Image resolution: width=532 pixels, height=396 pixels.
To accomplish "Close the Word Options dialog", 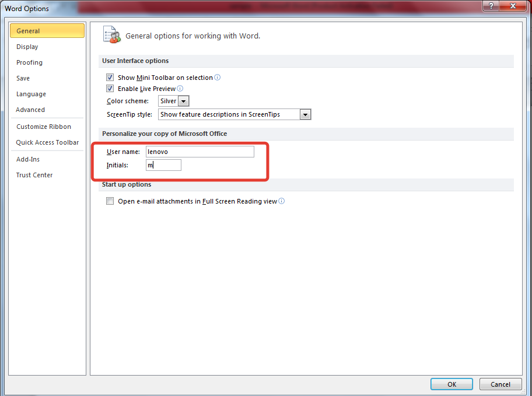I will tap(513, 6).
